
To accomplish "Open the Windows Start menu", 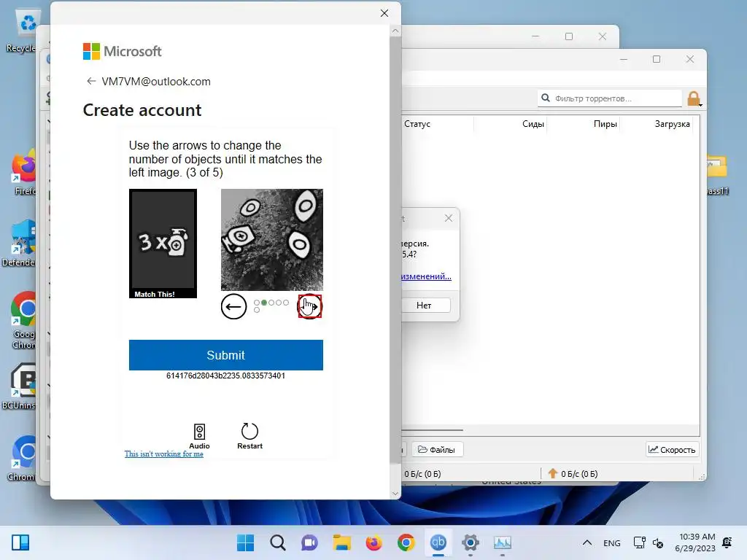I will coord(246,542).
